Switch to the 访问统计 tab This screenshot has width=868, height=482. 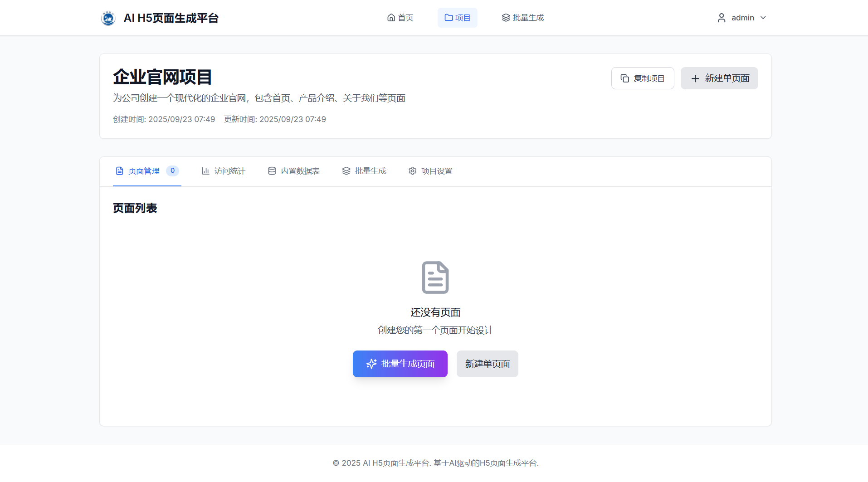coord(229,171)
